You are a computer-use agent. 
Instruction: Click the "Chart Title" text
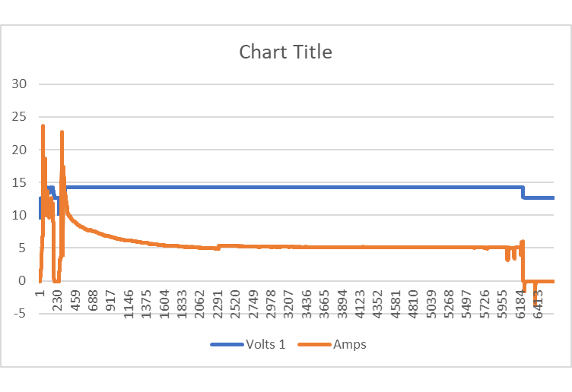[x=285, y=52]
